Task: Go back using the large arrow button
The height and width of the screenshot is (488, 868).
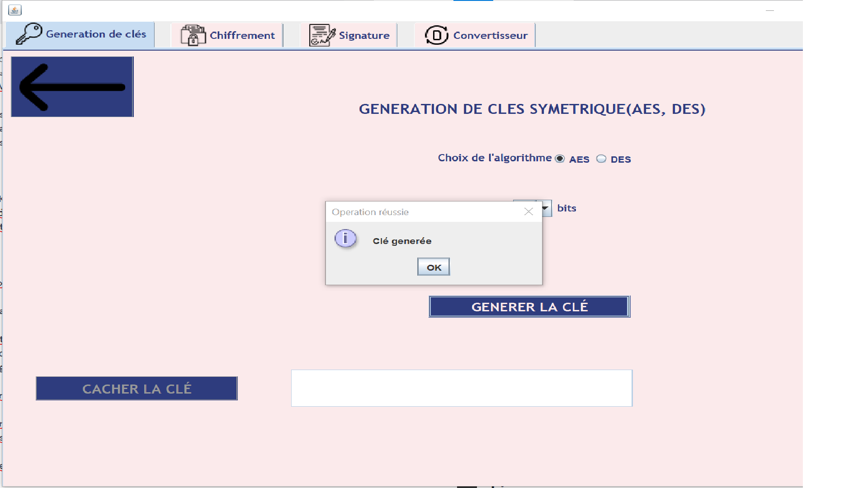Action: pyautogui.click(x=72, y=87)
